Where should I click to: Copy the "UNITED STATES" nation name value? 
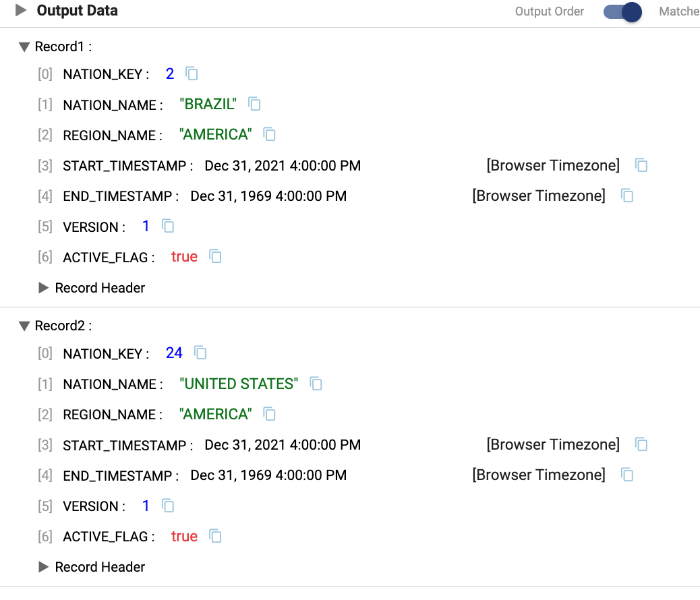tap(316, 384)
